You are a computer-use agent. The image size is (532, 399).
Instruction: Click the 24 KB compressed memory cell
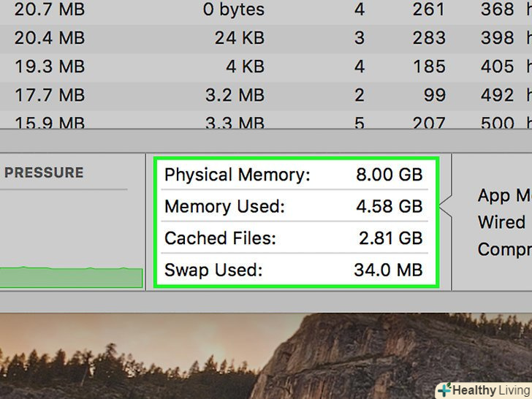(x=239, y=38)
